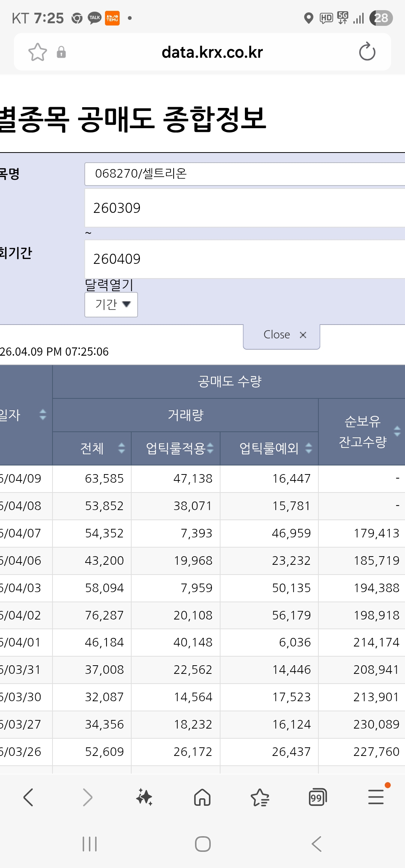
Task: Sort by 순보유 잔고수량 column arrows
Action: [397, 431]
